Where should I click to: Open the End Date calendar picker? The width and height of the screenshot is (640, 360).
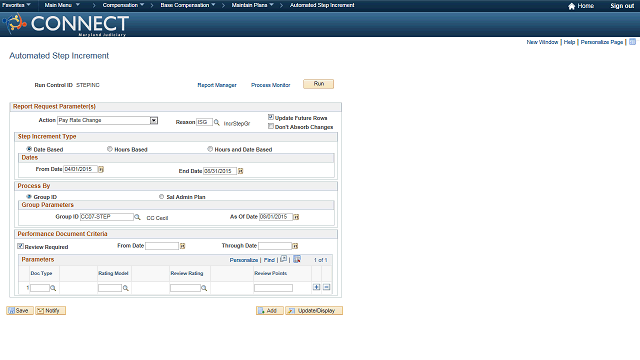pos(240,171)
